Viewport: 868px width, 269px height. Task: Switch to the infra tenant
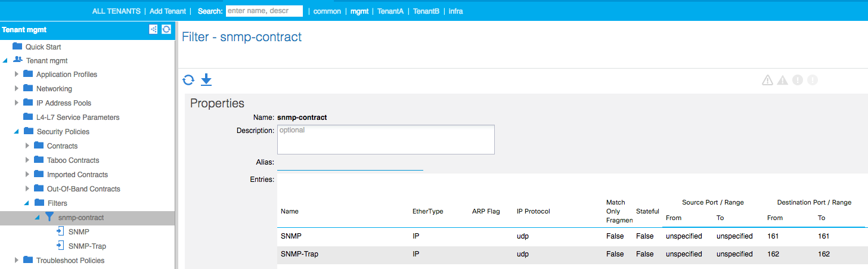455,11
